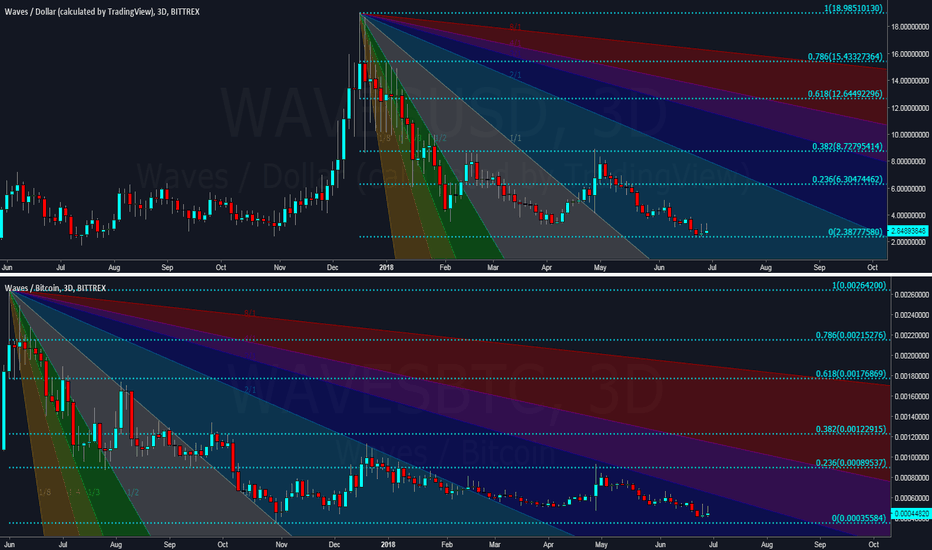Select the 8/1 Gann fan label in Bitcoin chart
Screen dimensions: 932x550
tap(250, 313)
